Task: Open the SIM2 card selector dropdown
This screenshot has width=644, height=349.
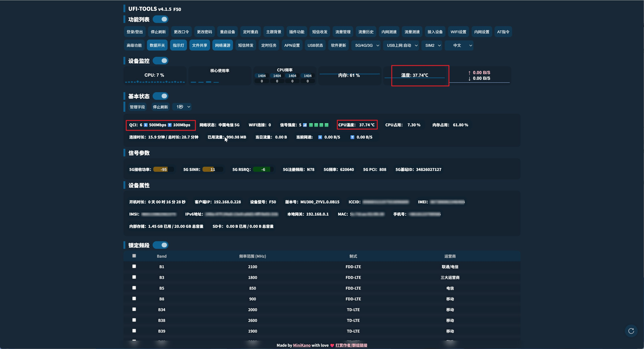Action: tap(432, 45)
